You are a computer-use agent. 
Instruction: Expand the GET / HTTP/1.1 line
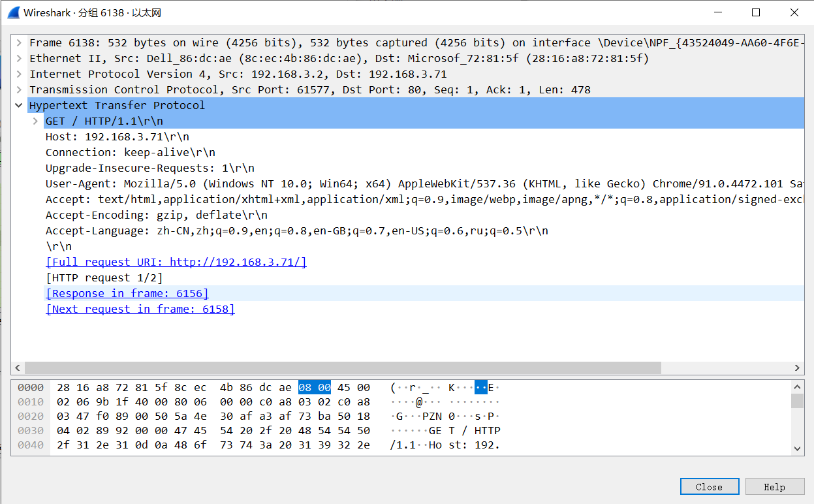(35, 121)
